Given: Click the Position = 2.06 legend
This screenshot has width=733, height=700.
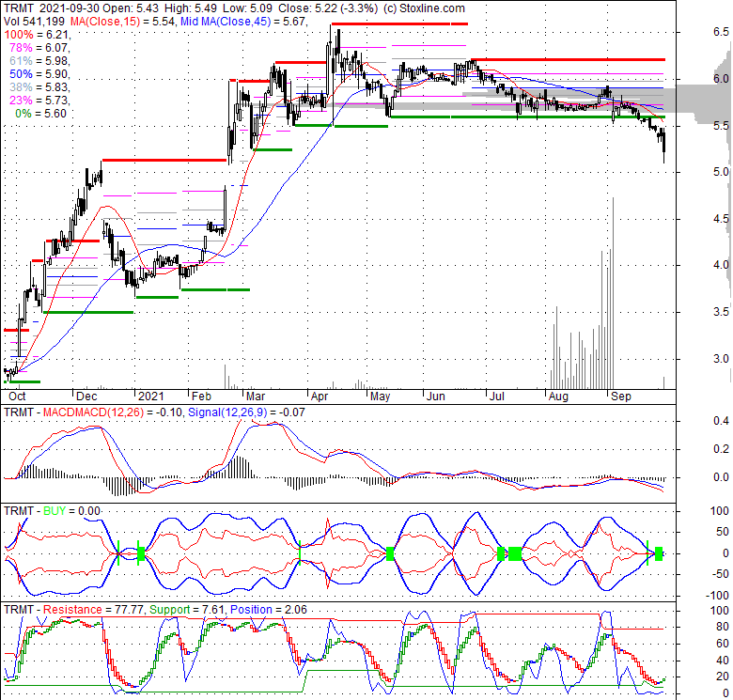Looking at the screenshot, I should 269,610.
